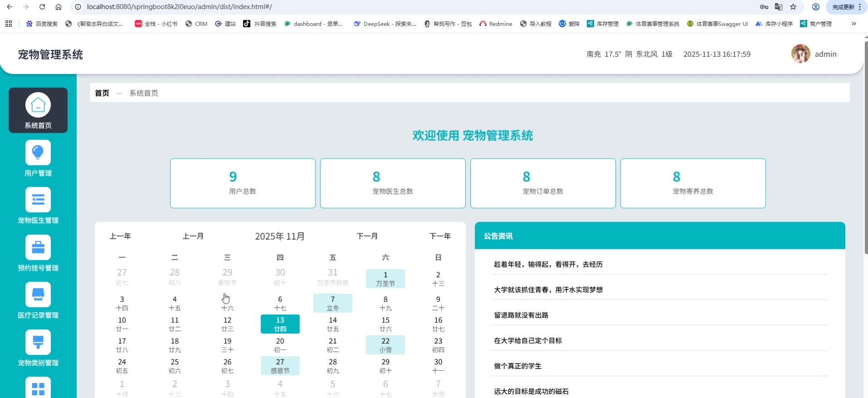This screenshot has height=398, width=868.
Task: Expand hidden bookmarks overflow chevron
Action: point(853,24)
